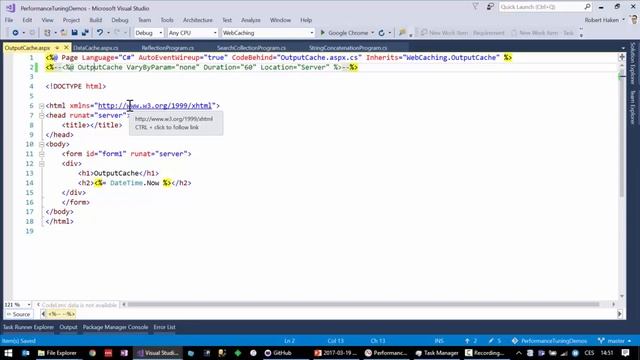
Task: Open the Debug menu
Action: click(x=120, y=20)
